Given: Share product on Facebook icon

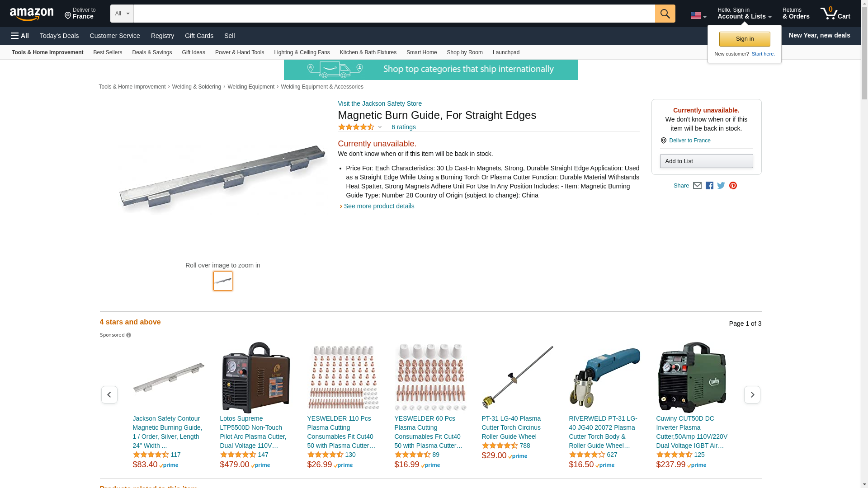Looking at the screenshot, I should [x=709, y=186].
